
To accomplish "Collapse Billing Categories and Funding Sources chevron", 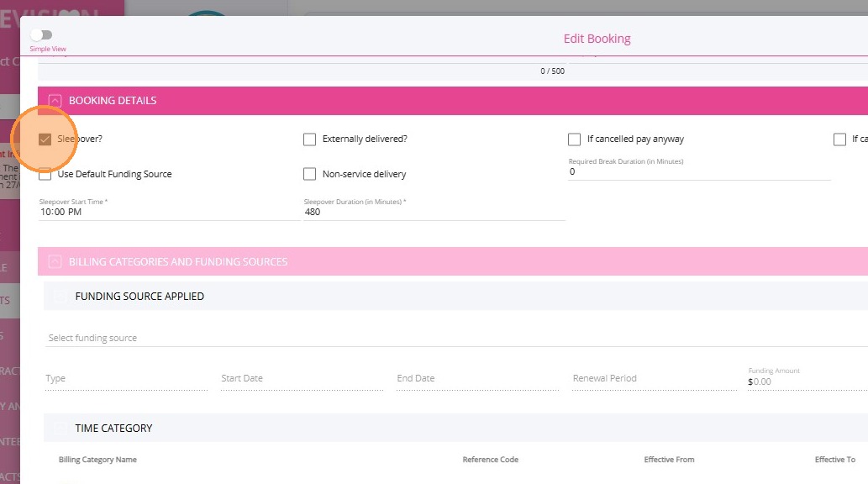I will click(x=55, y=262).
